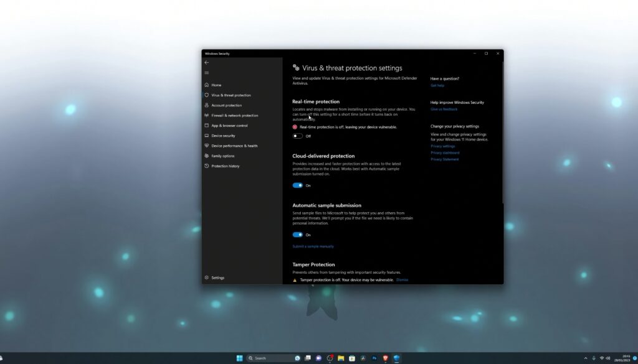Open File Explorer from taskbar

click(341, 358)
